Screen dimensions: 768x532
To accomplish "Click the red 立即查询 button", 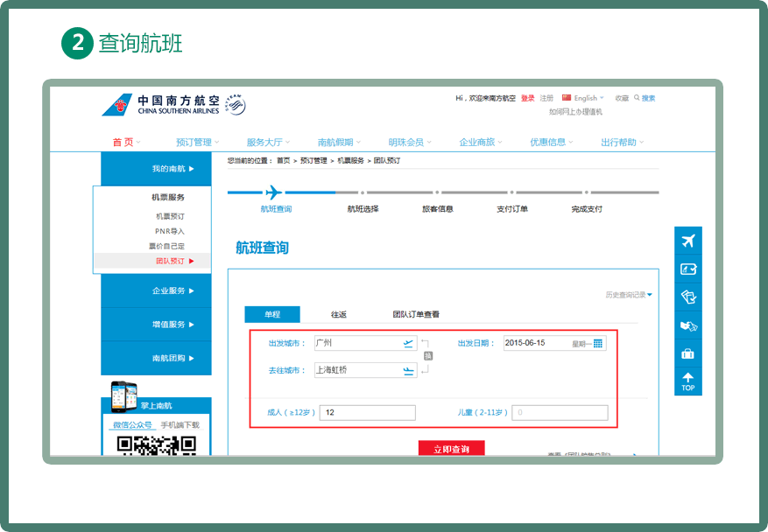I will pyautogui.click(x=451, y=448).
